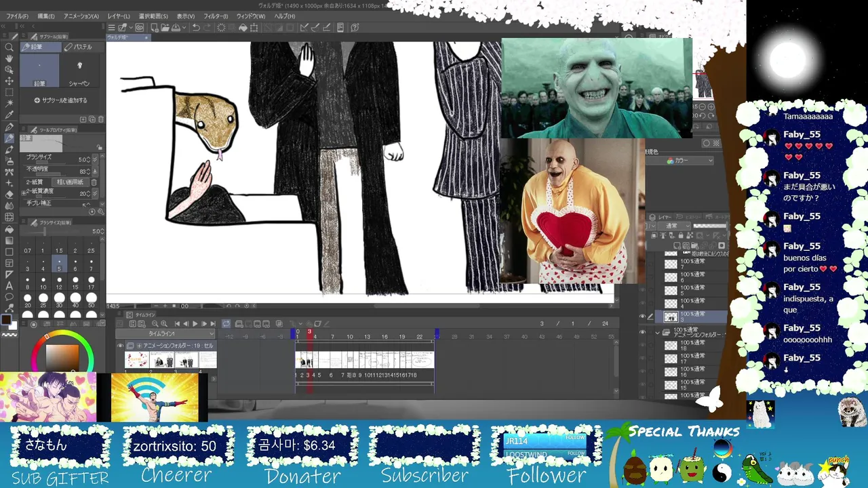Open アニメーション(A) menu
Viewport: 868px width, 488px height.
[x=81, y=16]
